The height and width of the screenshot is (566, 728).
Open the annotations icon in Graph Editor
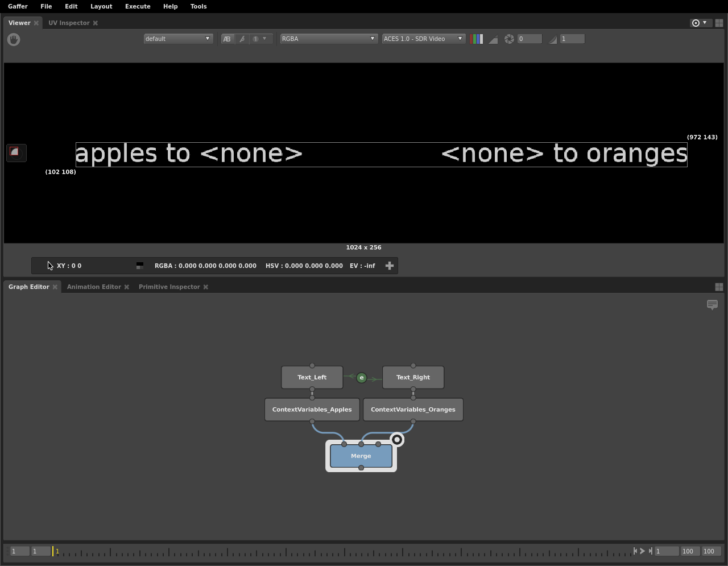pos(712,305)
